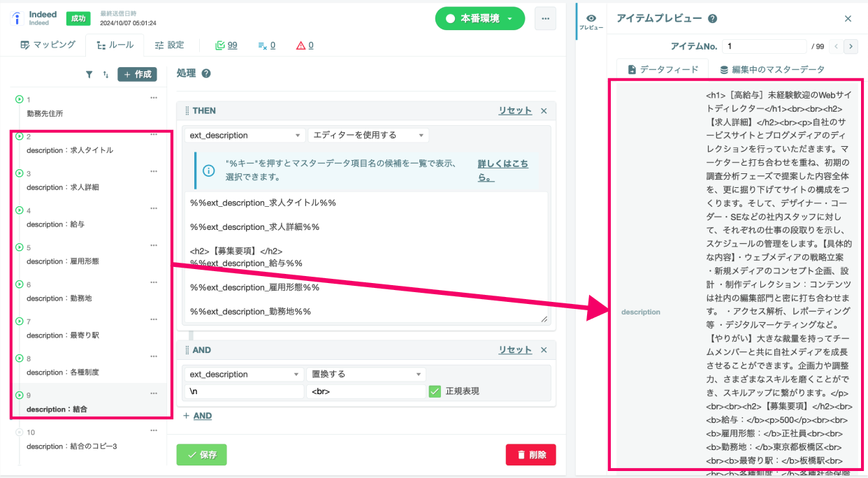Open the three-dot menu next to 本番環境
The width and height of the screenshot is (868, 478).
point(546,19)
